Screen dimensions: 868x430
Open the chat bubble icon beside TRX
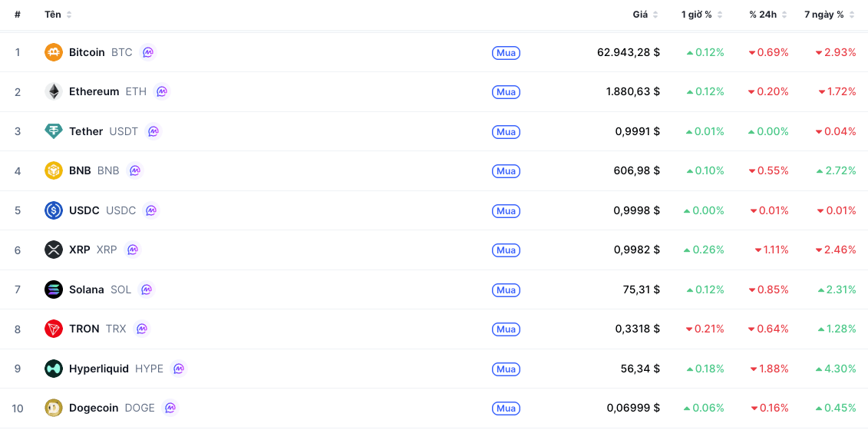pos(142,329)
